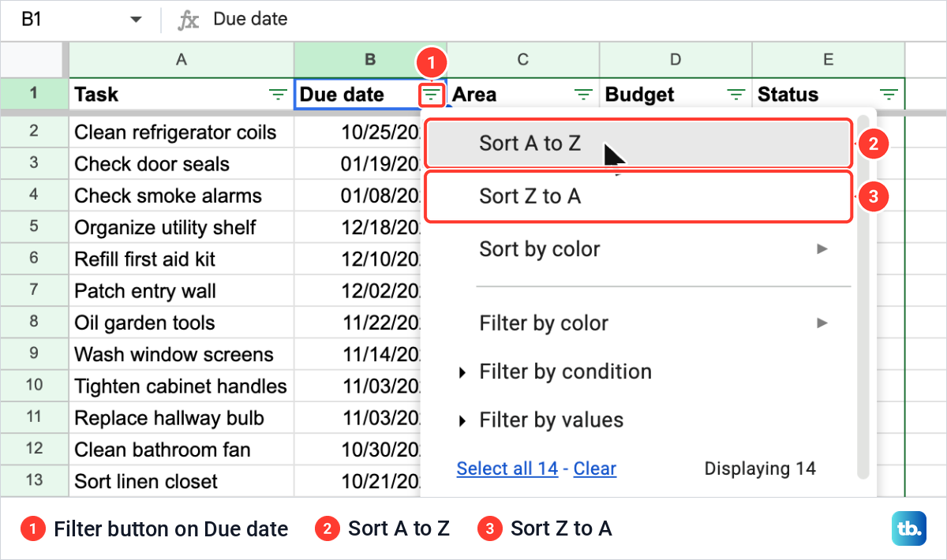This screenshot has width=947, height=560.
Task: Select the column D header
Action: click(x=676, y=59)
